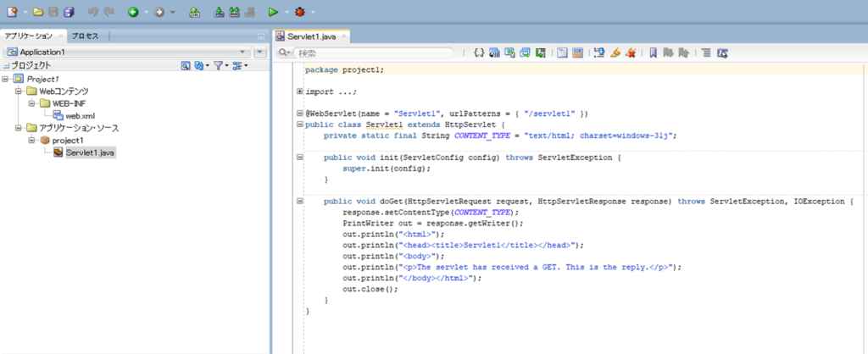Click the 検索 search field in editor
This screenshot has width=868, height=354.
(x=373, y=53)
